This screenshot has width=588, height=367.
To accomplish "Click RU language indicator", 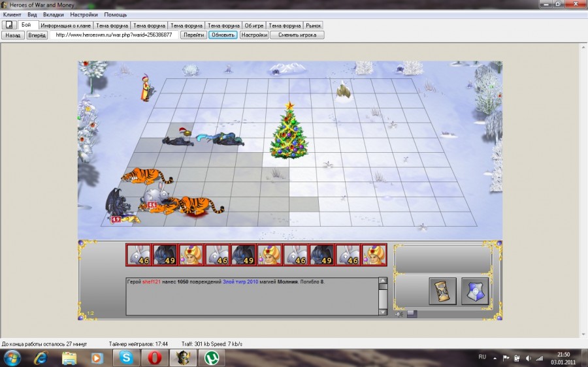I will (482, 357).
